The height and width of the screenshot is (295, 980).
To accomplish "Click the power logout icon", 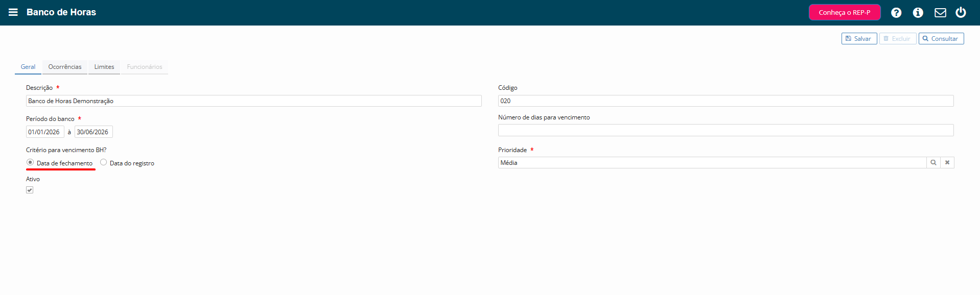I will coord(961,12).
